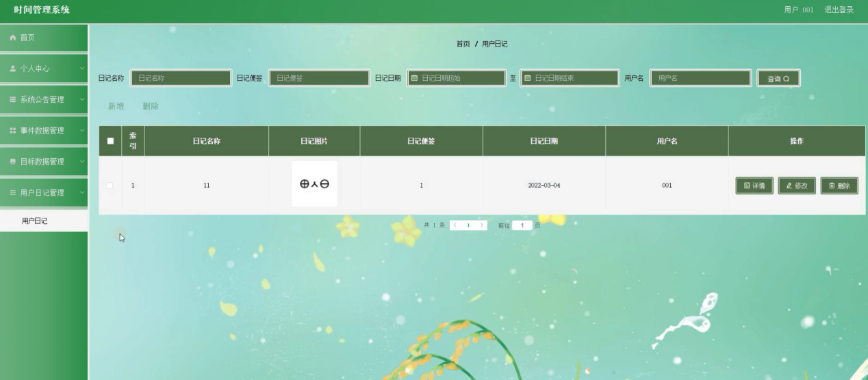Click calendar icon in 日记日期起始 field
868x380 pixels.
pyautogui.click(x=414, y=78)
